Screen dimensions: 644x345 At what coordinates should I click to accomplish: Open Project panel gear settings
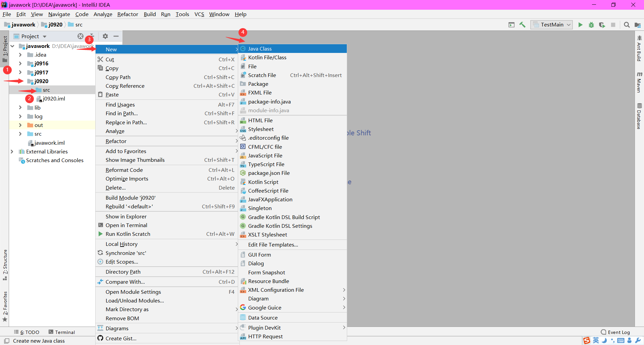(x=105, y=36)
